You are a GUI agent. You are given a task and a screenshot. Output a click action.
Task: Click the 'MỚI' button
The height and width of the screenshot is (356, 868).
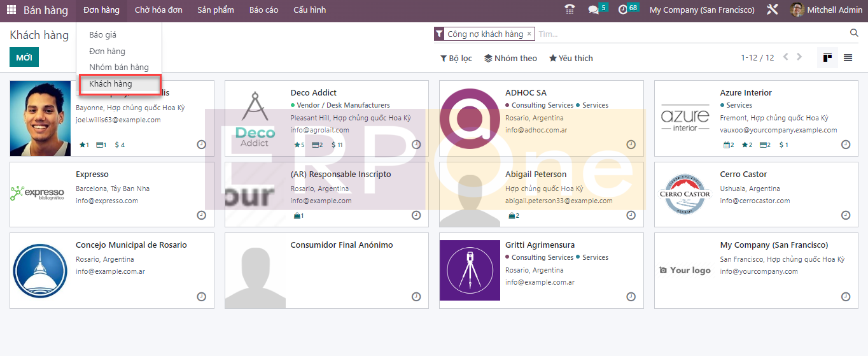coord(24,57)
